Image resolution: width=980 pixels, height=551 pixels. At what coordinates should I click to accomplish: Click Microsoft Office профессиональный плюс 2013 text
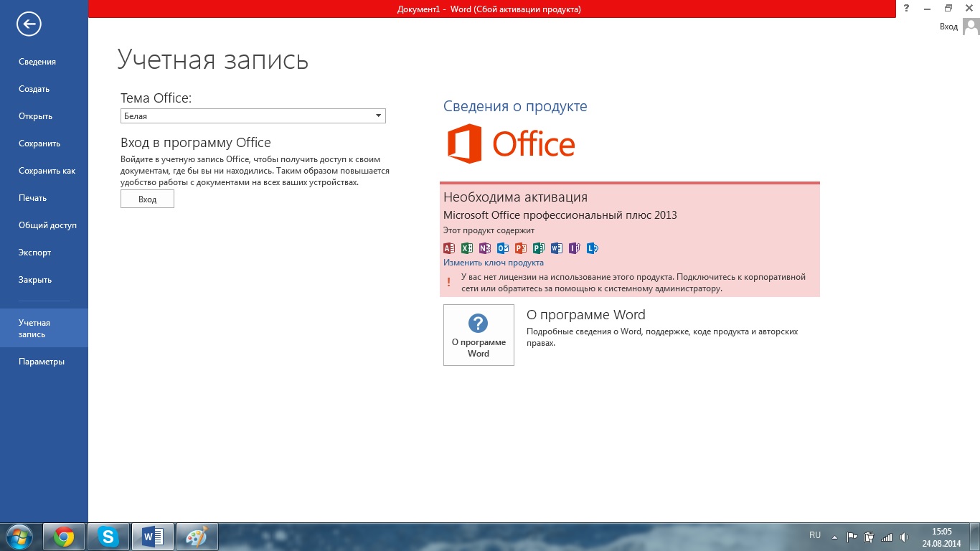(560, 215)
